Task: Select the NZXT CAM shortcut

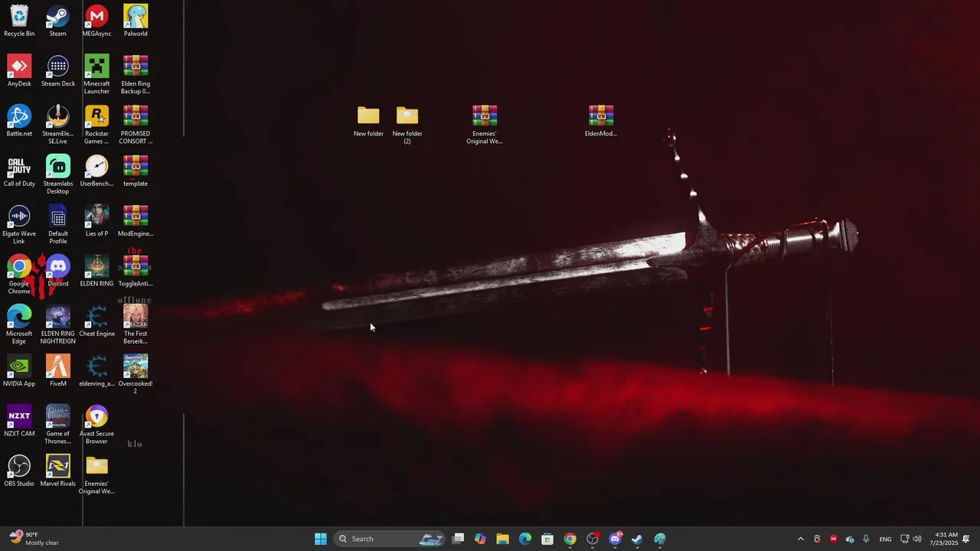Action: tap(19, 421)
